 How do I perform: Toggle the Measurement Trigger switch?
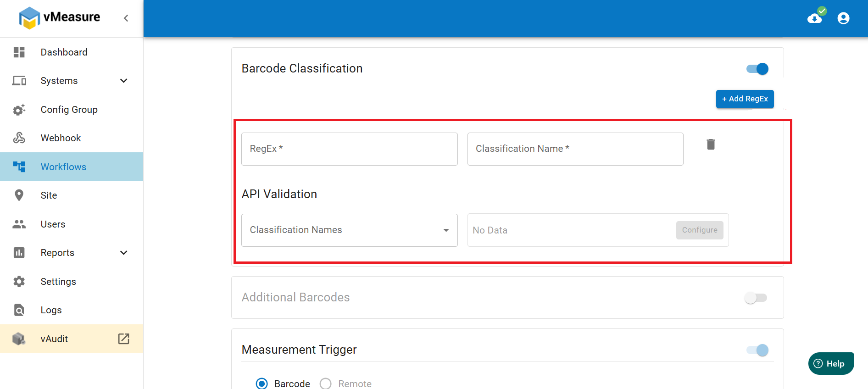click(x=757, y=350)
